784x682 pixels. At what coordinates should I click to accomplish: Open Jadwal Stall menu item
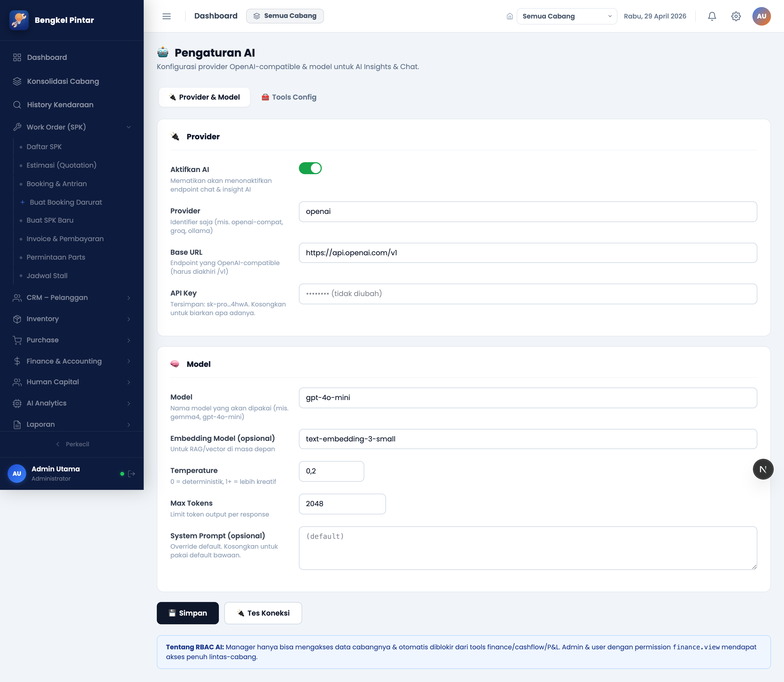47,276
